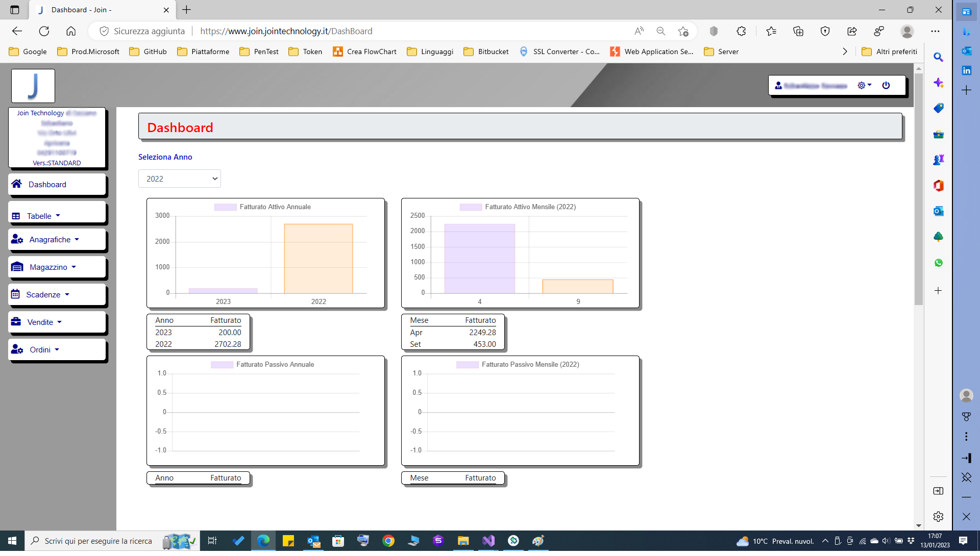Click the zoom out magnifier icon
Viewport: 980px width, 556px height.
pyautogui.click(x=660, y=31)
